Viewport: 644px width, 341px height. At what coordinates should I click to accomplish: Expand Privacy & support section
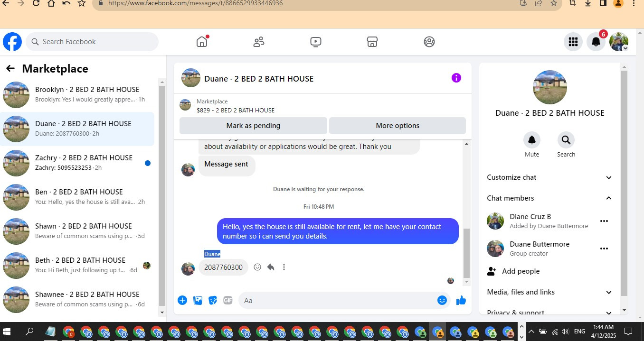pos(549,313)
